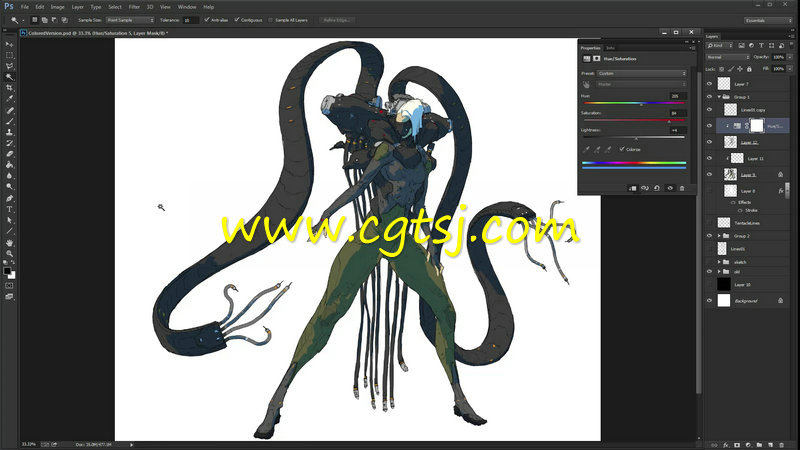
Task: Select the Eyedropper tool in toolbox
Action: [x=9, y=99]
